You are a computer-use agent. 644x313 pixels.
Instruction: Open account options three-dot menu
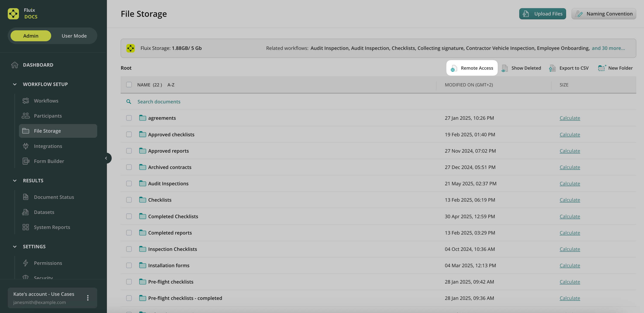click(x=88, y=298)
